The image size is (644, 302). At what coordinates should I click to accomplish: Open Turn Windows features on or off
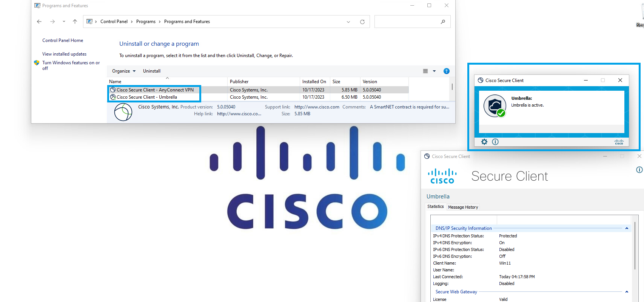tap(71, 65)
